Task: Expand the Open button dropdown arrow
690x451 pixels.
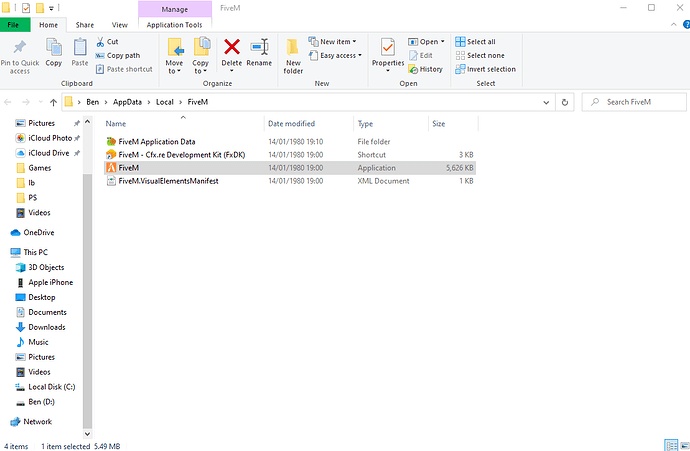Action: 442,42
